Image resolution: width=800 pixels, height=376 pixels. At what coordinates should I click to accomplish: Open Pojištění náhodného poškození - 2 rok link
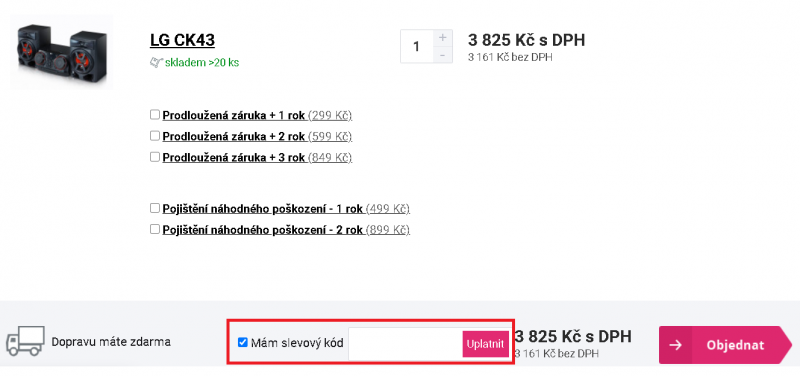pyautogui.click(x=263, y=230)
